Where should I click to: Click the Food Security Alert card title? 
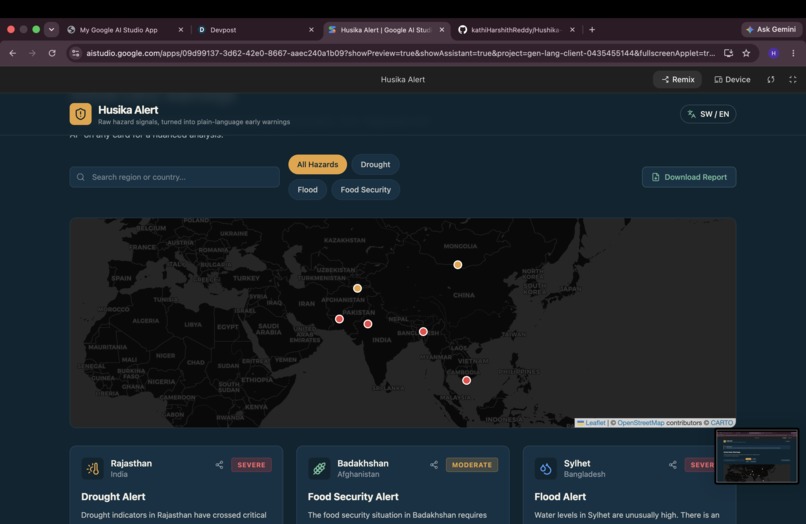pyautogui.click(x=353, y=497)
